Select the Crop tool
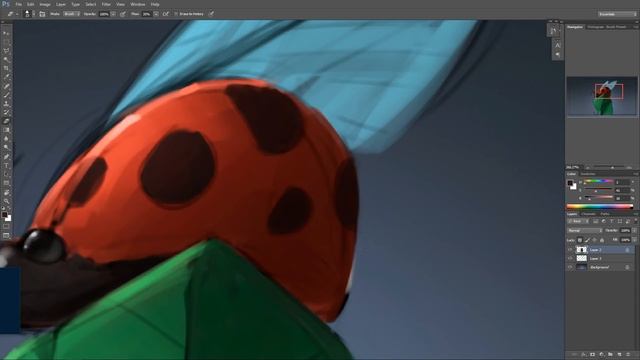Screen dimensions: 640x360 6,68
